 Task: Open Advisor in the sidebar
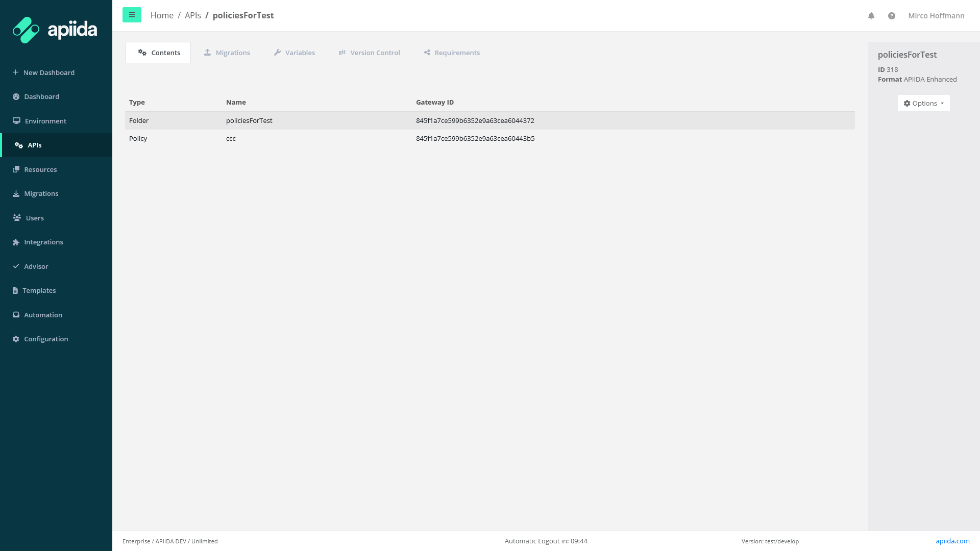36,266
